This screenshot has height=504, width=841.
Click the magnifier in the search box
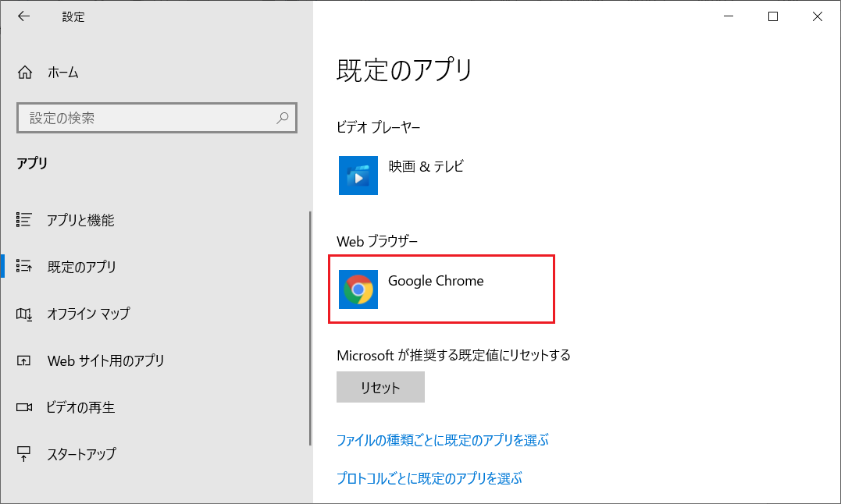coord(282,118)
